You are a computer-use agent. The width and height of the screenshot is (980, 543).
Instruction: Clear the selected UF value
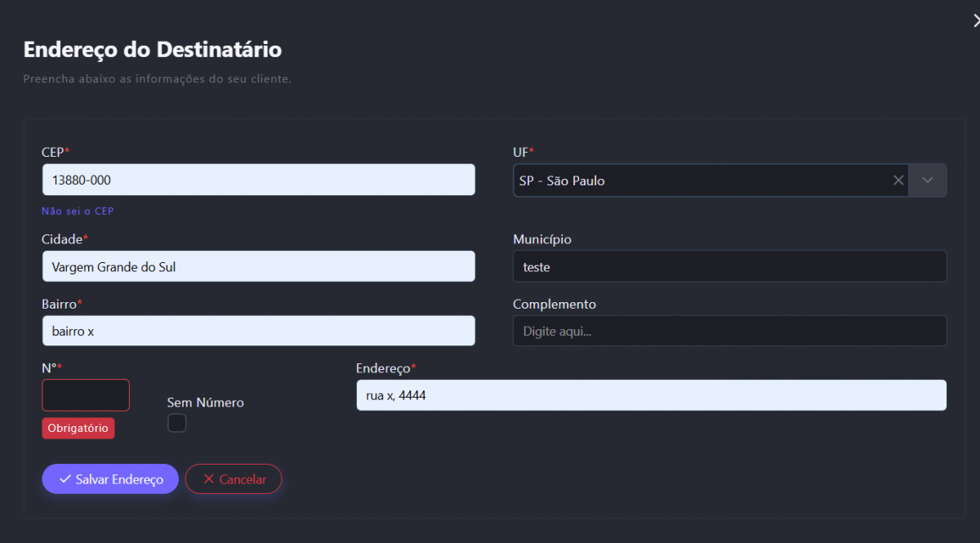(898, 180)
